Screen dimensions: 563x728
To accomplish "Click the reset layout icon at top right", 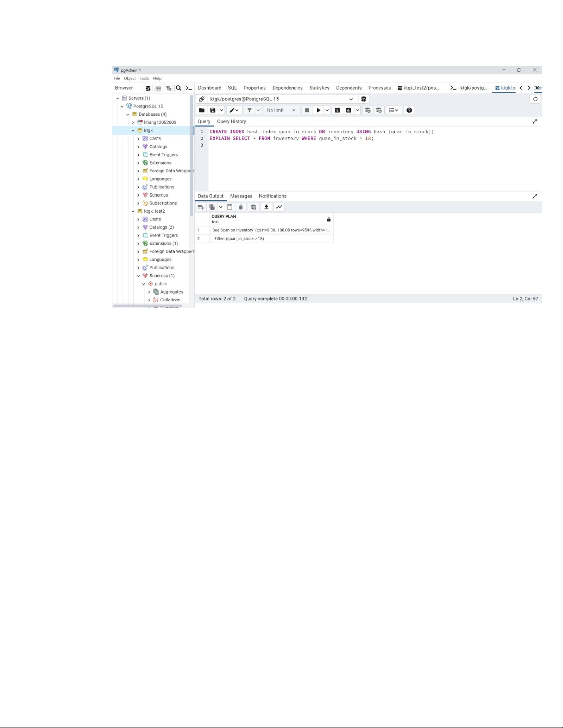I will (535, 99).
